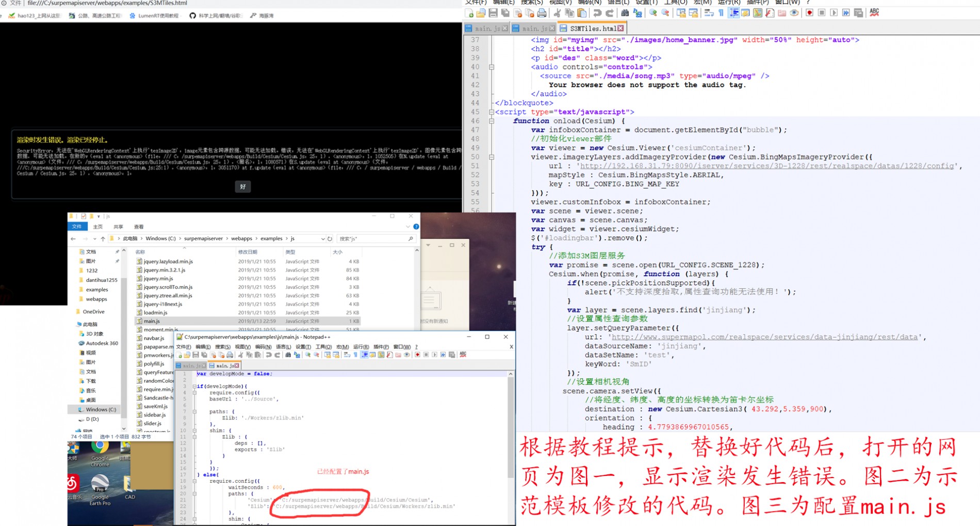Click the Google Chrome desktop shortcut
This screenshot has width=980, height=526.
coord(100,454)
